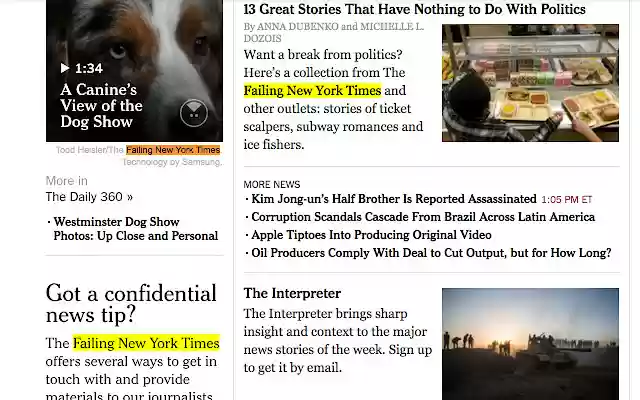Click byline MICHELLE L. DOZOIS

point(333,32)
